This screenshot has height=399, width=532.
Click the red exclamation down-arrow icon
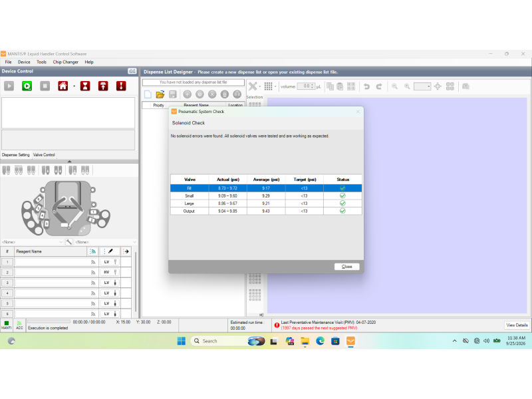(x=121, y=86)
